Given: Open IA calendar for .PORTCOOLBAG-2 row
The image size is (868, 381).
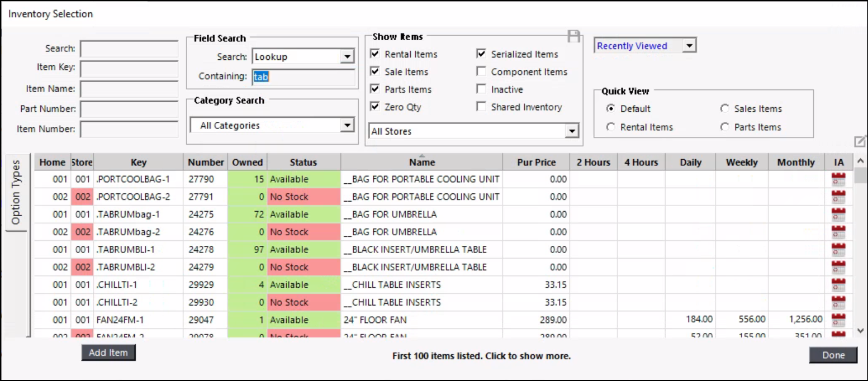Looking at the screenshot, I should (x=838, y=197).
